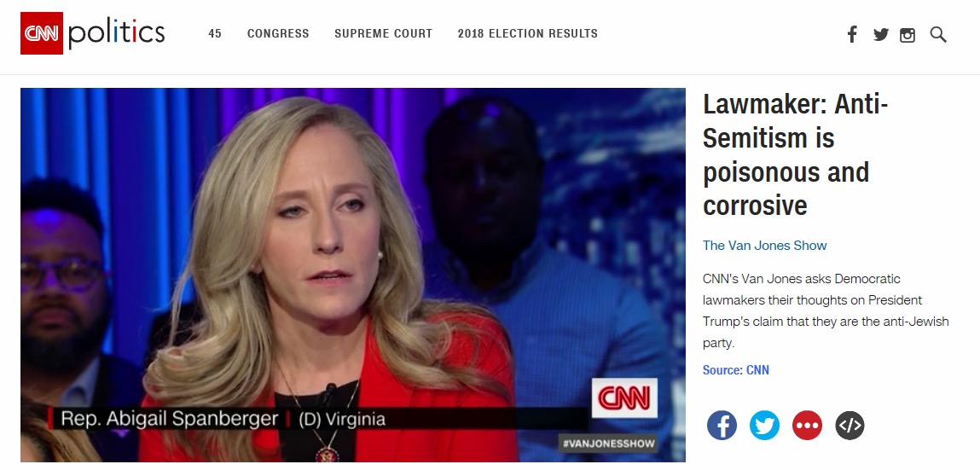The width and height of the screenshot is (980, 470).
Task: Click the CNN watermark on the video
Action: pos(624,397)
